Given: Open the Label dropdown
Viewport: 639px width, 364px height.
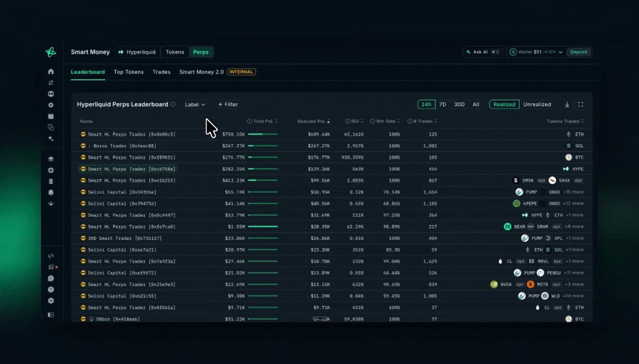Looking at the screenshot, I should point(195,105).
